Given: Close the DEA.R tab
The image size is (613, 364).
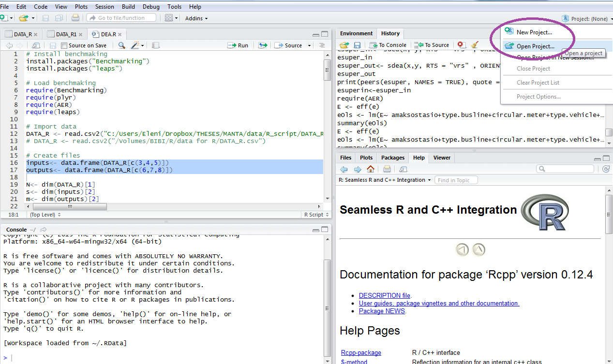Looking at the screenshot, I should point(120,34).
